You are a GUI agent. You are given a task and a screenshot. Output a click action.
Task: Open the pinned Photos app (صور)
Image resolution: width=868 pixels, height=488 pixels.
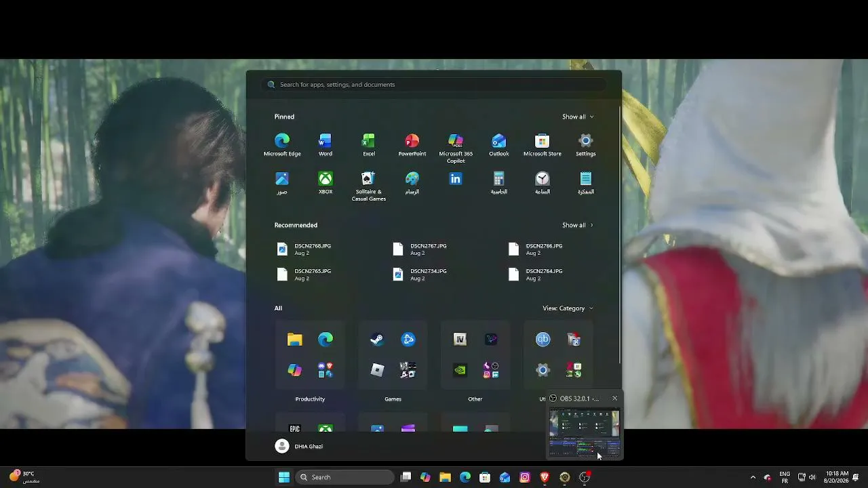point(282,183)
